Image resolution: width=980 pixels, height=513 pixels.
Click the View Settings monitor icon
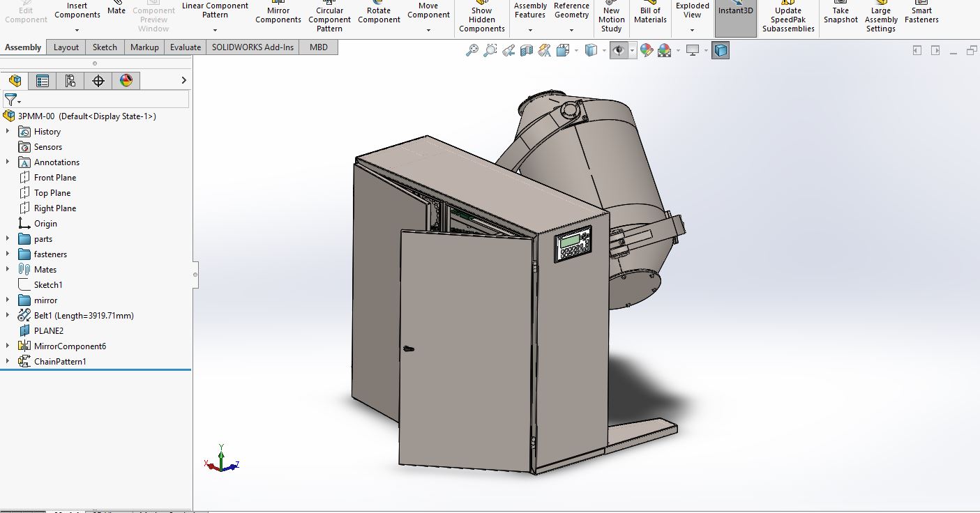[x=693, y=50]
